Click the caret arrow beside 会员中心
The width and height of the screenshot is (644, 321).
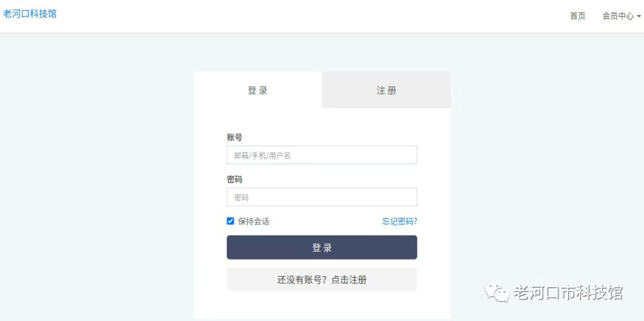coord(639,17)
